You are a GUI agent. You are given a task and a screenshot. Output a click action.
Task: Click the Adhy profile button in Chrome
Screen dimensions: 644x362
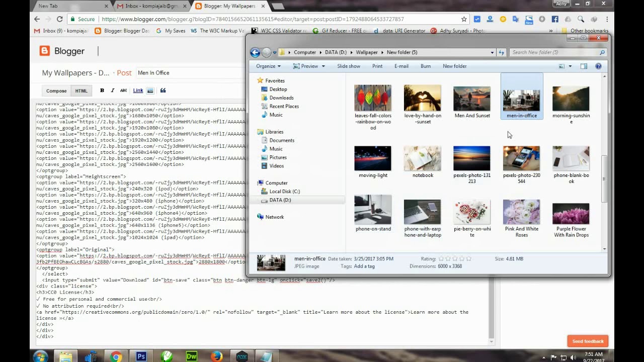561,4
